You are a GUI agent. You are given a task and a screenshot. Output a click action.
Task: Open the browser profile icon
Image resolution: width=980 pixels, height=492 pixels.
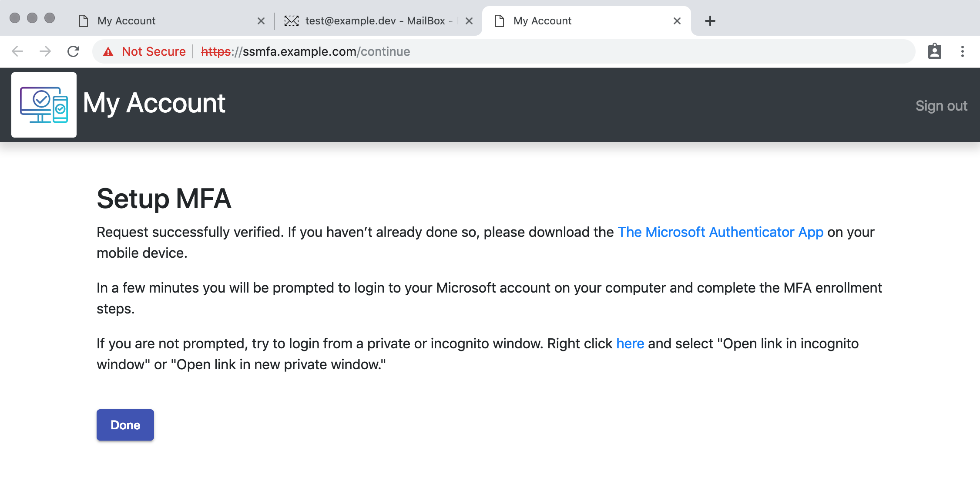click(934, 51)
